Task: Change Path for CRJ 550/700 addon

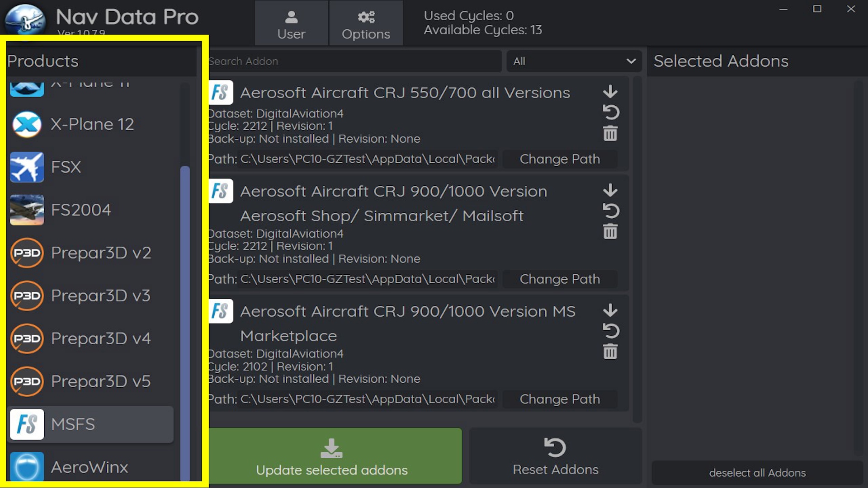Action: pyautogui.click(x=560, y=159)
